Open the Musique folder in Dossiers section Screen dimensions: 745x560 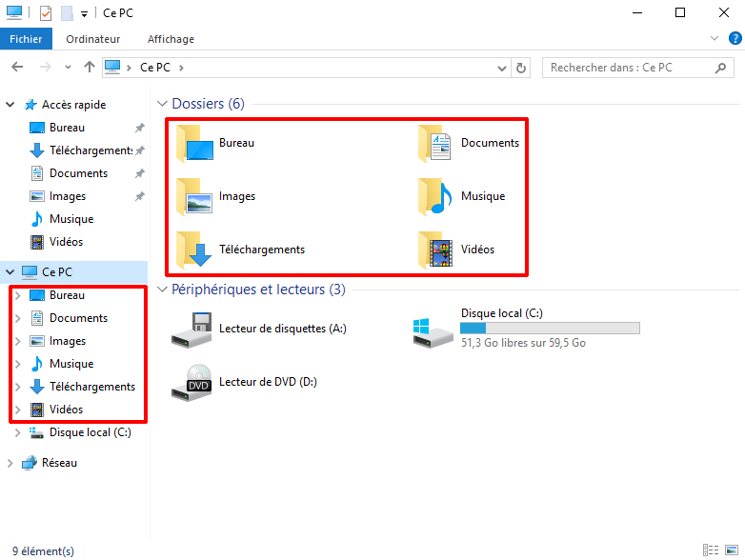461,196
